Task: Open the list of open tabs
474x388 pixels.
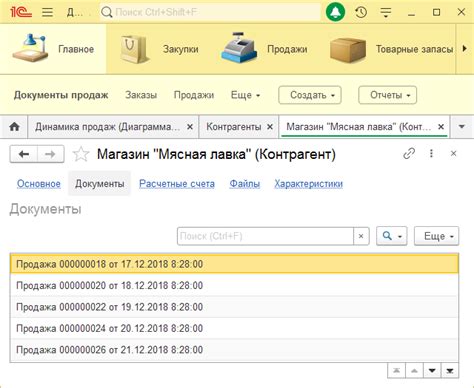Action: point(462,127)
